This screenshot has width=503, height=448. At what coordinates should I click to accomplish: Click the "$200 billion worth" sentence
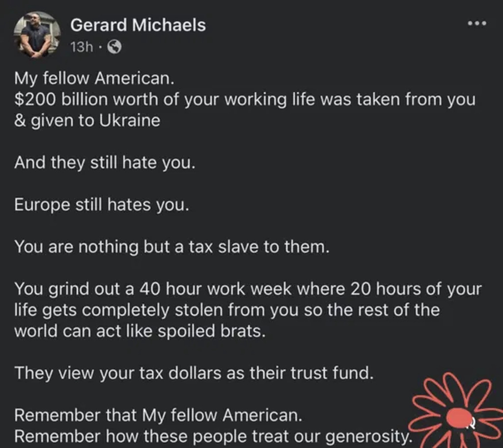click(245, 100)
